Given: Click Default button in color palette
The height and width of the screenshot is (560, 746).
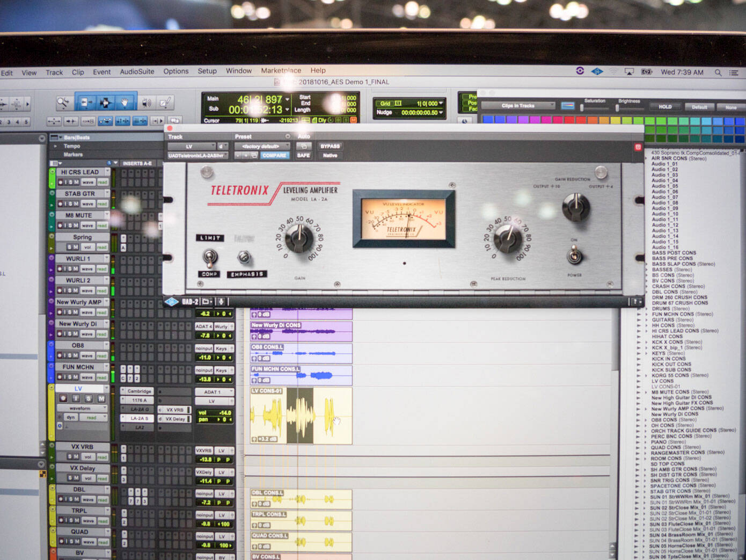Looking at the screenshot, I should (x=699, y=107).
